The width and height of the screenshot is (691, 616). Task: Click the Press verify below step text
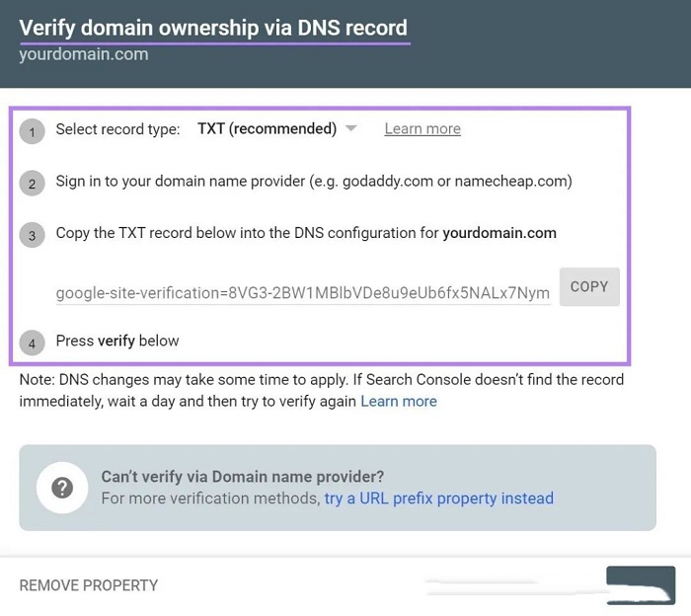pyautogui.click(x=117, y=341)
